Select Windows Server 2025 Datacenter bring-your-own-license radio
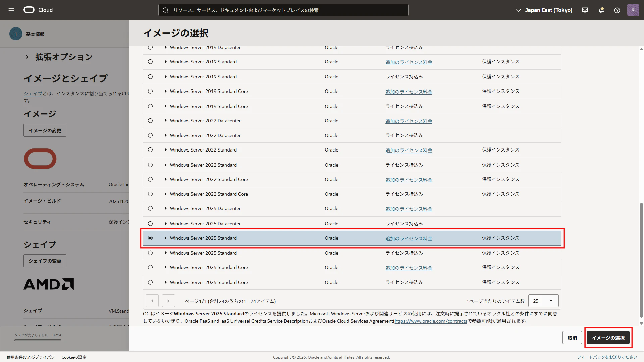 click(150, 224)
